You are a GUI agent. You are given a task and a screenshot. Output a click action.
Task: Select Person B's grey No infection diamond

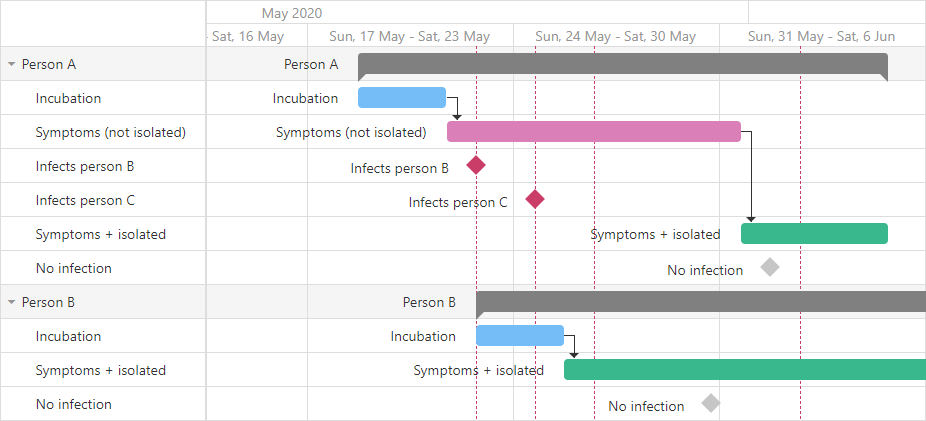[711, 403]
